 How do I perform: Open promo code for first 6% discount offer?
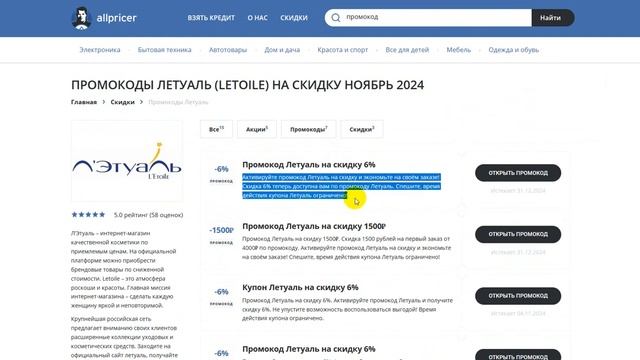518,173
